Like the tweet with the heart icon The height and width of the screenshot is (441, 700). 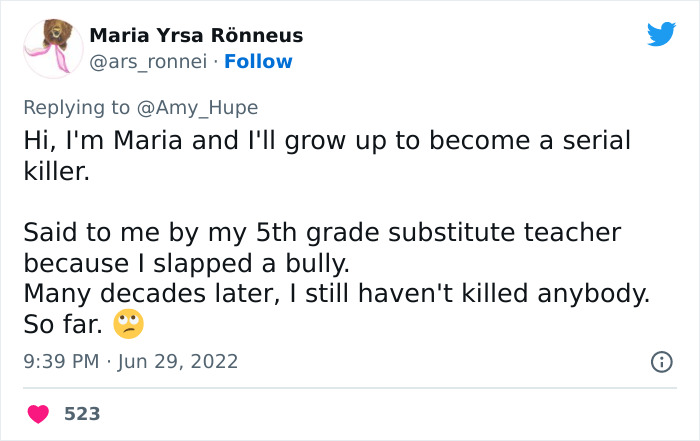38,413
